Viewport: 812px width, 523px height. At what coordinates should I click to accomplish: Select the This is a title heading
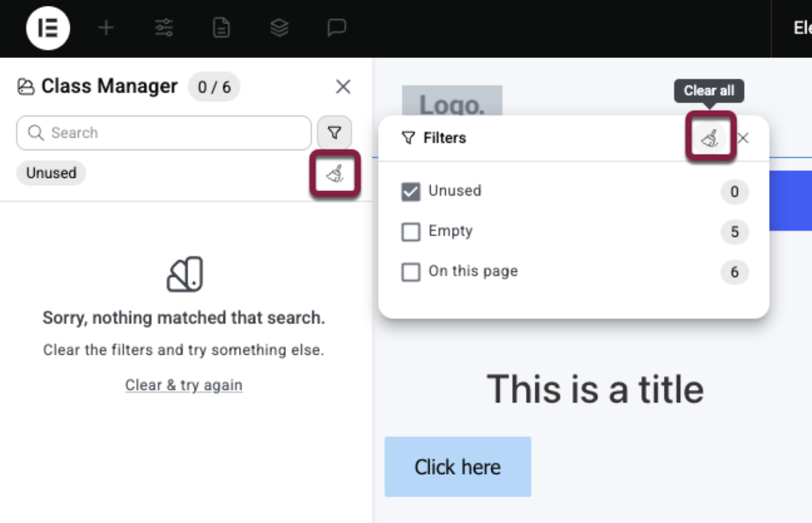pyautogui.click(x=595, y=389)
